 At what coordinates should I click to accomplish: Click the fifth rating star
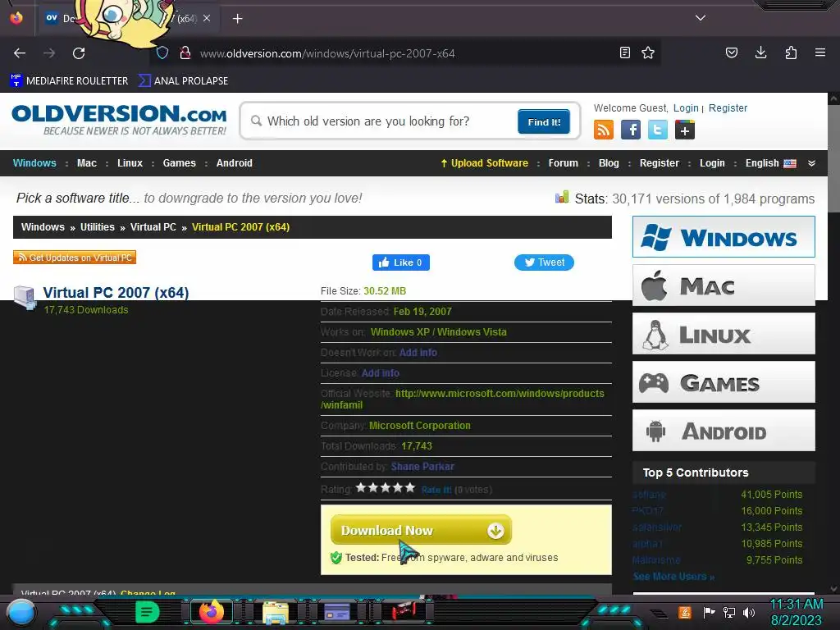410,488
